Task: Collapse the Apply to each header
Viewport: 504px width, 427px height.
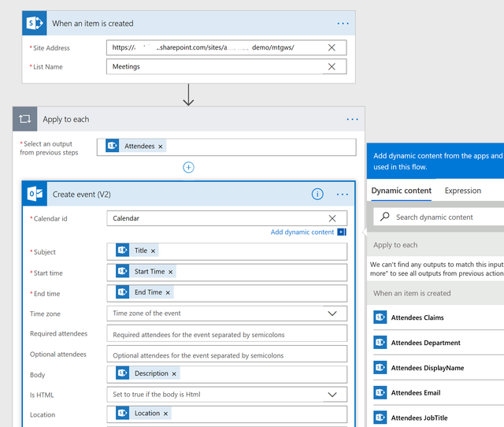Action: (x=189, y=119)
